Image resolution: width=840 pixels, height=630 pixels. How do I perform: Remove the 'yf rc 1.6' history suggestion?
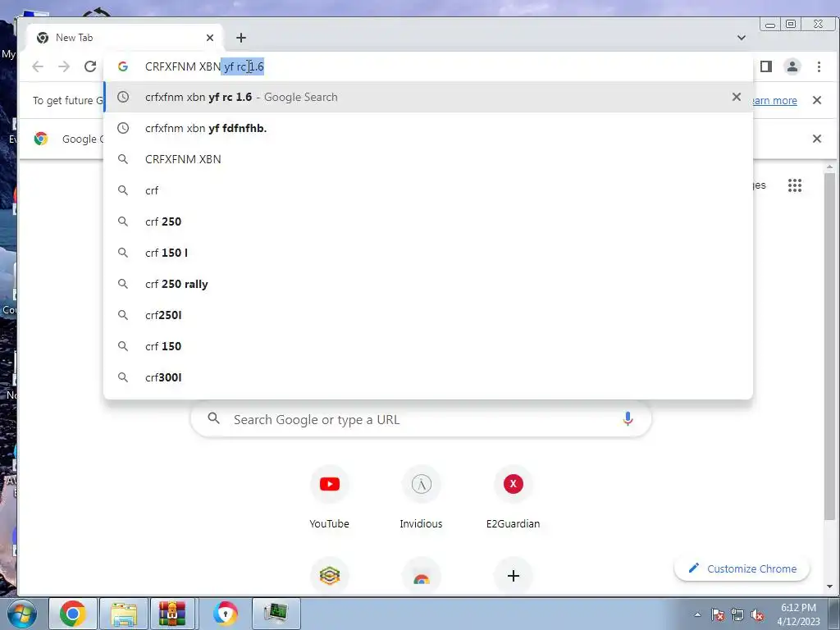pyautogui.click(x=737, y=97)
